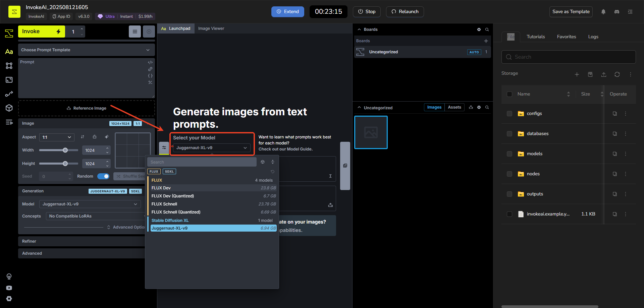Open the Models cube icon in left sidebar
Screen dimensions: 644x308
9,108
